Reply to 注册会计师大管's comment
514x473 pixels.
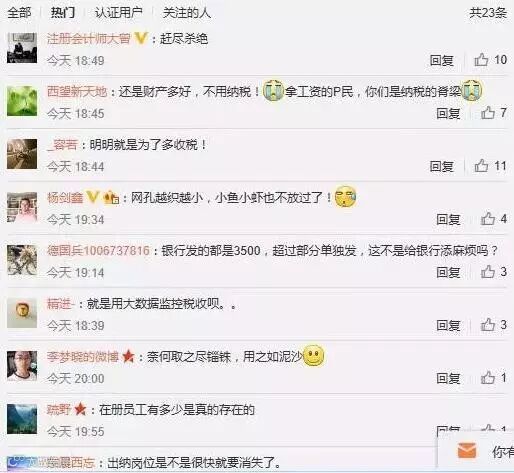point(442,60)
